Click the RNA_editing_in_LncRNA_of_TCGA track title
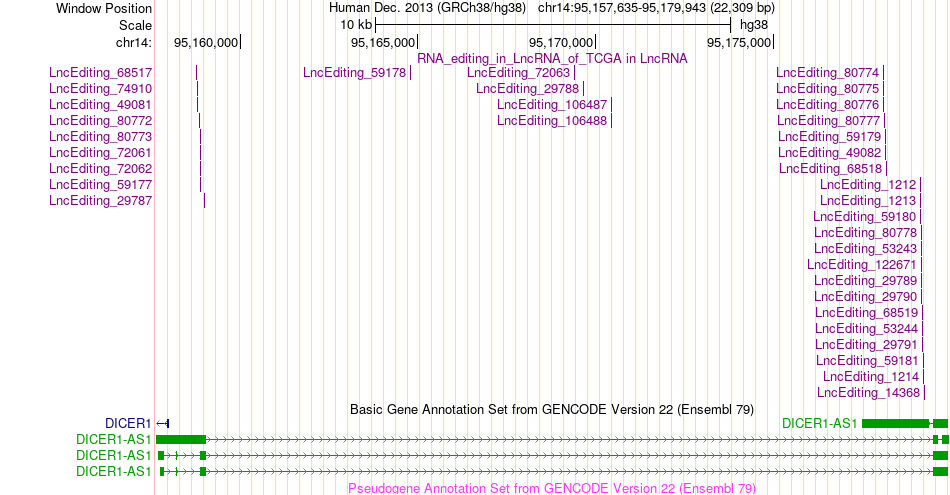Viewport: 950px width, 495px height. point(552,59)
